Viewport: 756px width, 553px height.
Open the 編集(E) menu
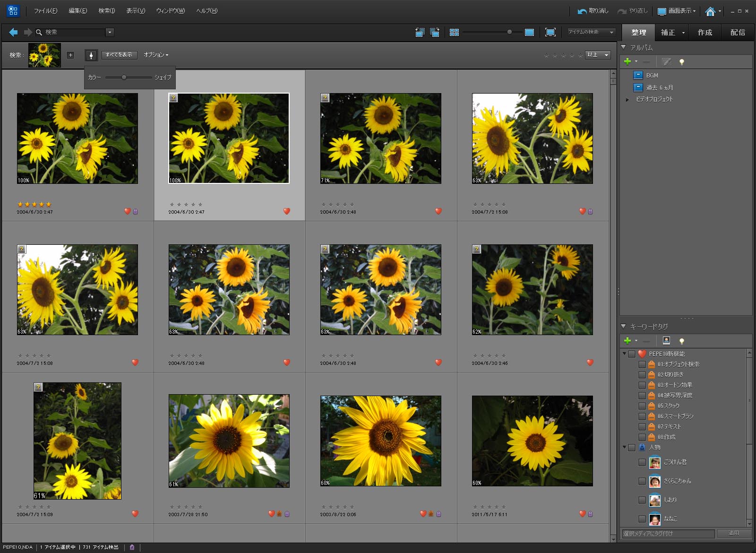tap(77, 11)
